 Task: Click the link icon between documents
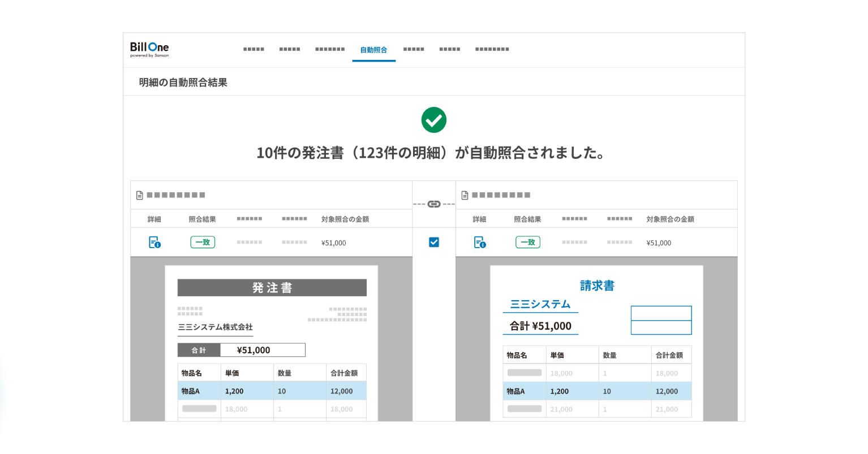[x=434, y=204]
